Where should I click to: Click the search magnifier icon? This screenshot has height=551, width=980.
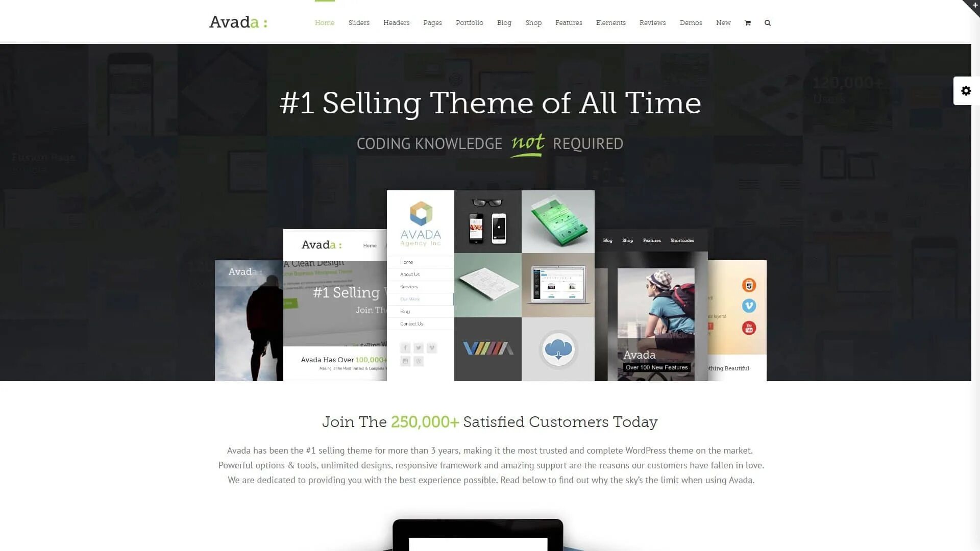point(767,23)
